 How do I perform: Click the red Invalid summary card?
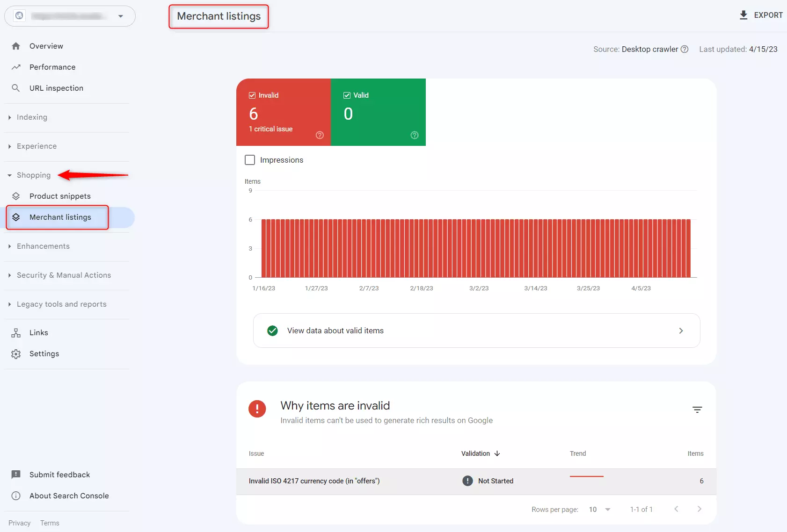coord(284,112)
